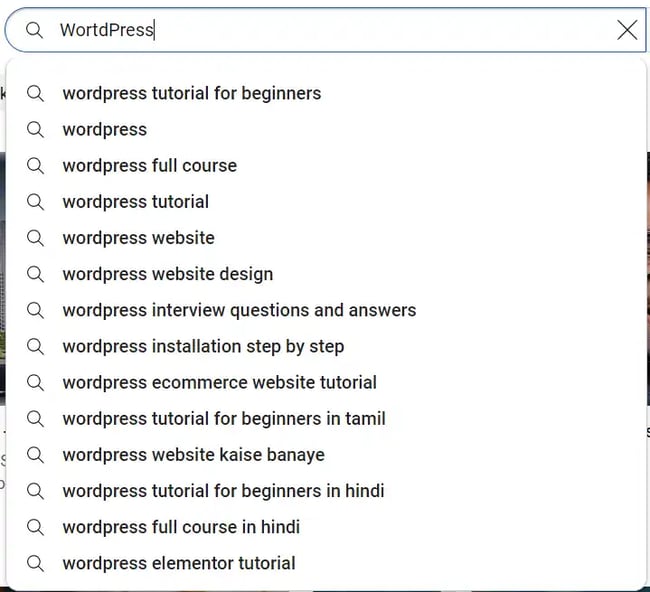This screenshot has height=592, width=650.
Task: Click the magnifier icon in the search box
Action: coord(34,30)
